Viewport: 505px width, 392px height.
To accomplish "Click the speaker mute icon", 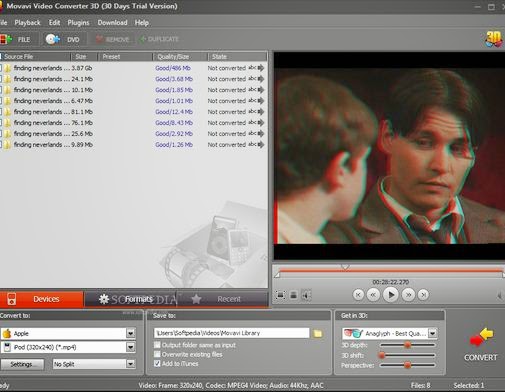I will click(x=306, y=295).
